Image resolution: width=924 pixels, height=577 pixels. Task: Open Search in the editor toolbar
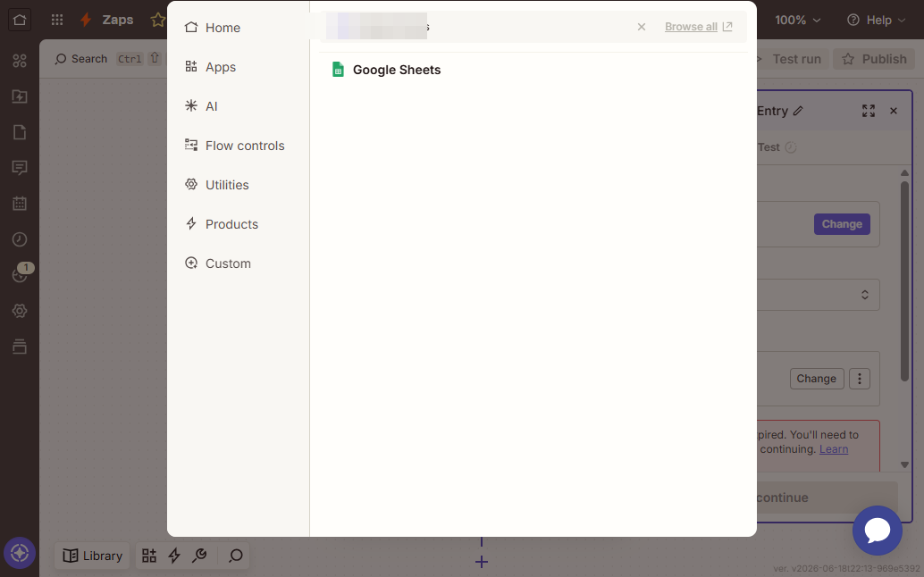(x=81, y=59)
